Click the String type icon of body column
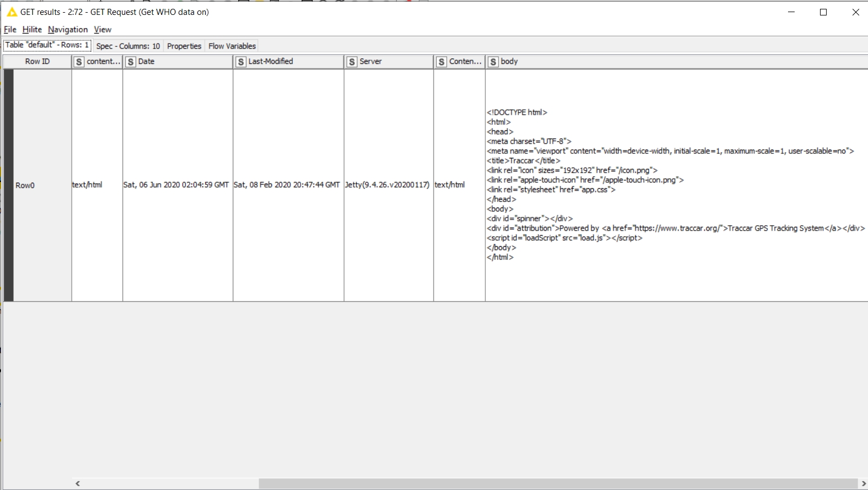Screen dimensions: 868x490 pos(494,62)
